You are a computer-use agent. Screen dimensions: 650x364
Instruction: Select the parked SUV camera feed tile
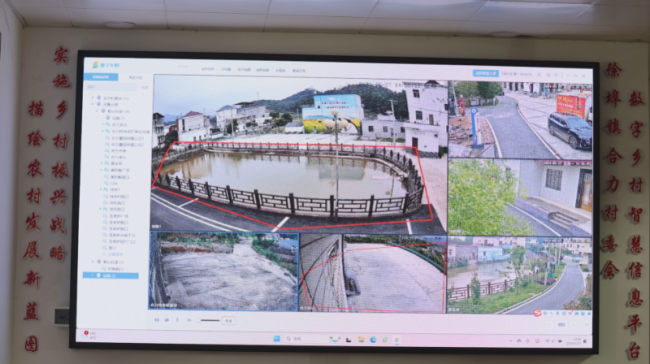[x=521, y=119]
